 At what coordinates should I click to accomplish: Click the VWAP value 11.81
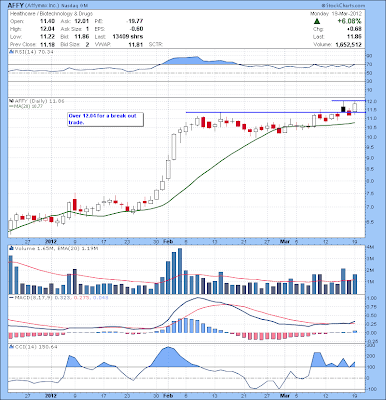click(137, 44)
